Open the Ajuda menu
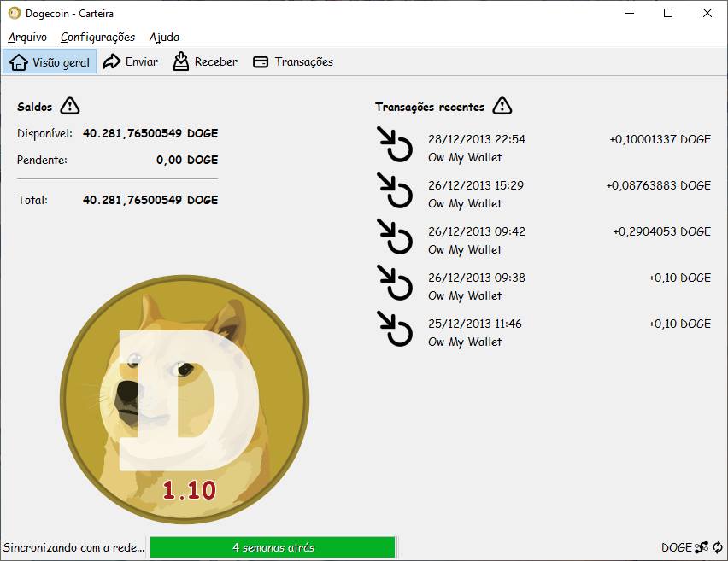The height and width of the screenshot is (561, 728). [164, 37]
